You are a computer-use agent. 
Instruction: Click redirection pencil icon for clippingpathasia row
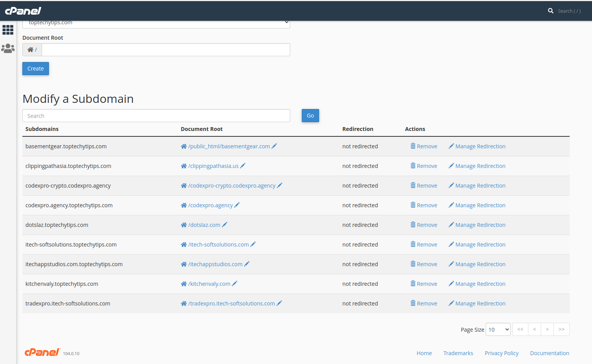click(x=451, y=166)
